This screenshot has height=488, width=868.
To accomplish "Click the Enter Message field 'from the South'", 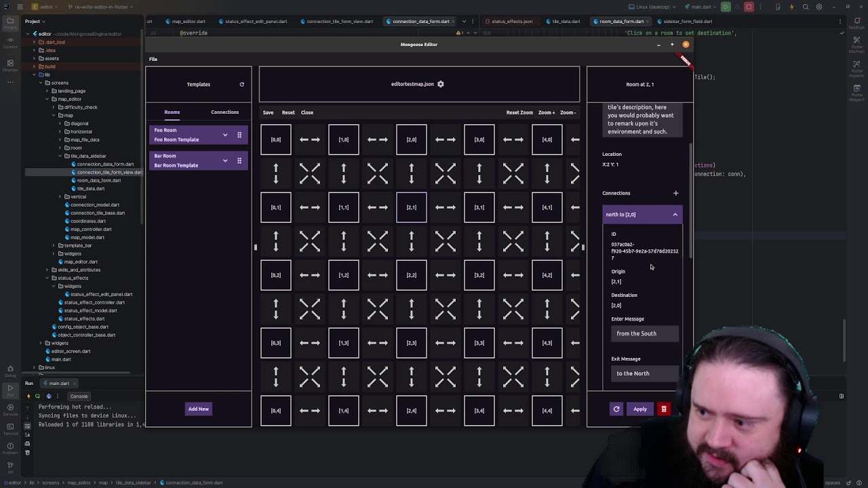I will (x=644, y=333).
